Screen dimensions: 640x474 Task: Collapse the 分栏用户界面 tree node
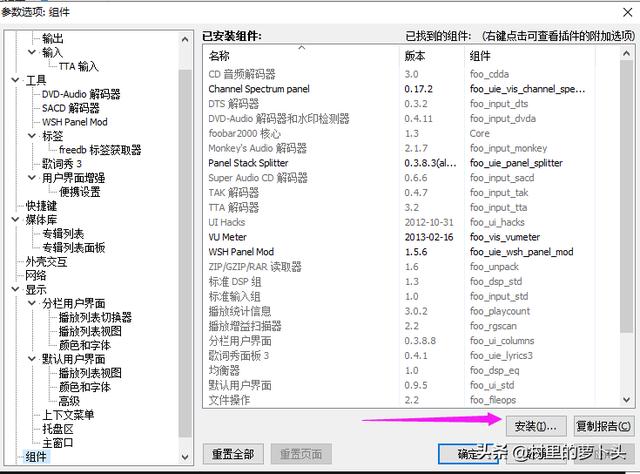pos(32,303)
